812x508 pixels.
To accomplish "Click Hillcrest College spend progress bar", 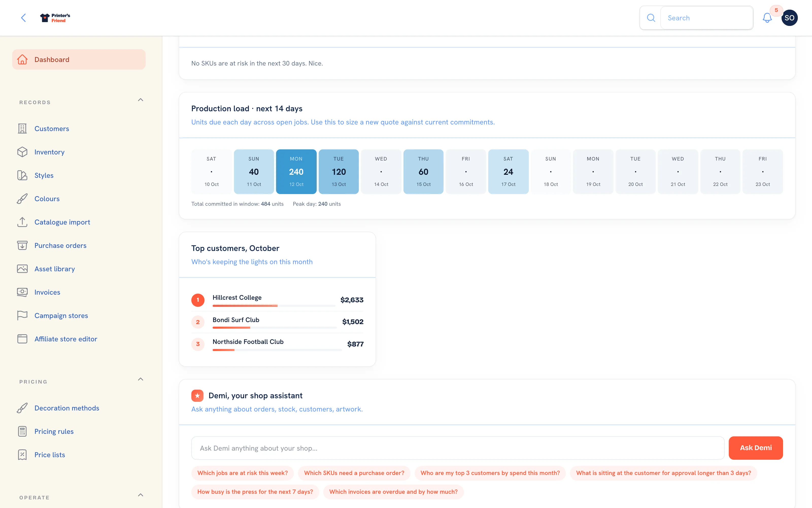I will [274, 306].
